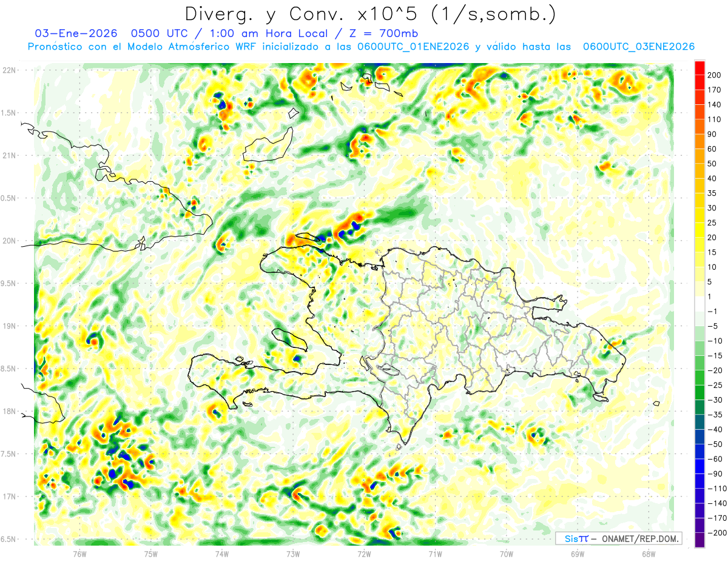
Task: Click the red swatch above the 200 mark
Action: (x=699, y=68)
